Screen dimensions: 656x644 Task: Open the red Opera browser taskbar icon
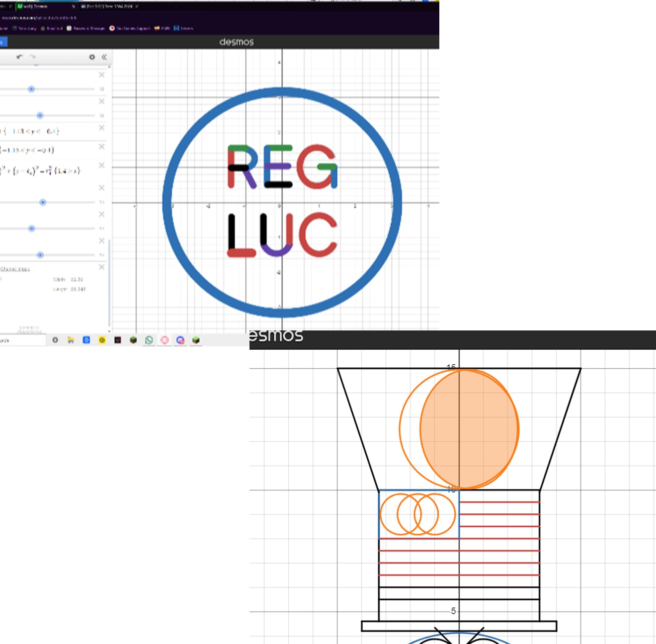click(x=164, y=340)
